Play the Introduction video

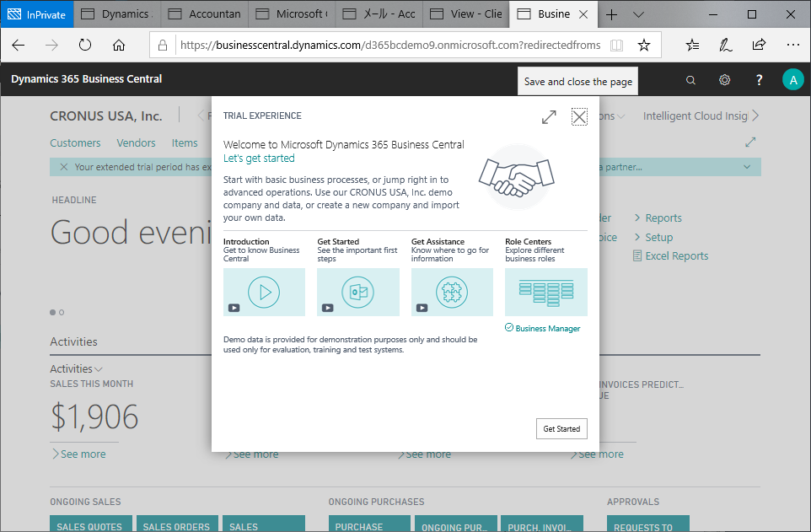tap(264, 292)
